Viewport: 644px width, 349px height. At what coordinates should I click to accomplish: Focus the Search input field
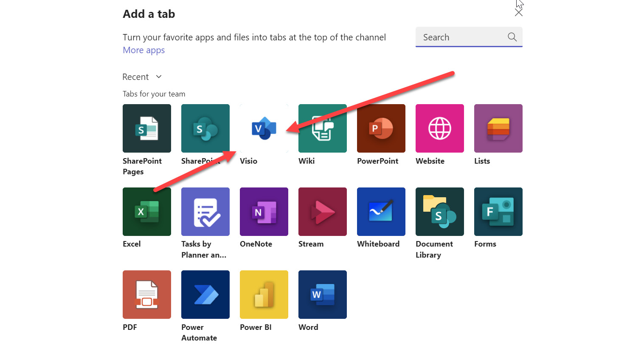(x=469, y=37)
